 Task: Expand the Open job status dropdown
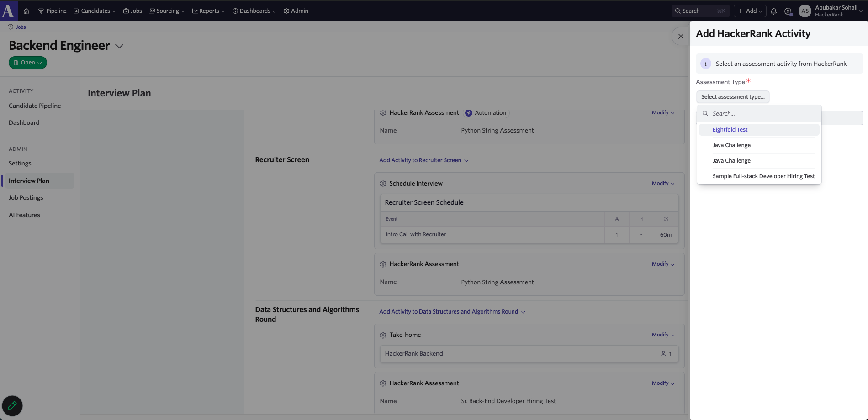(28, 63)
